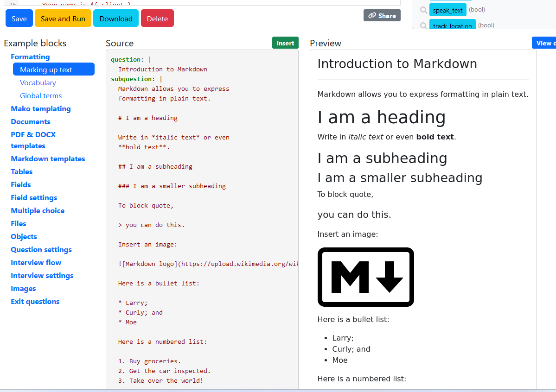Click the speak_text variable button
556x392 pixels.
pyautogui.click(x=447, y=10)
